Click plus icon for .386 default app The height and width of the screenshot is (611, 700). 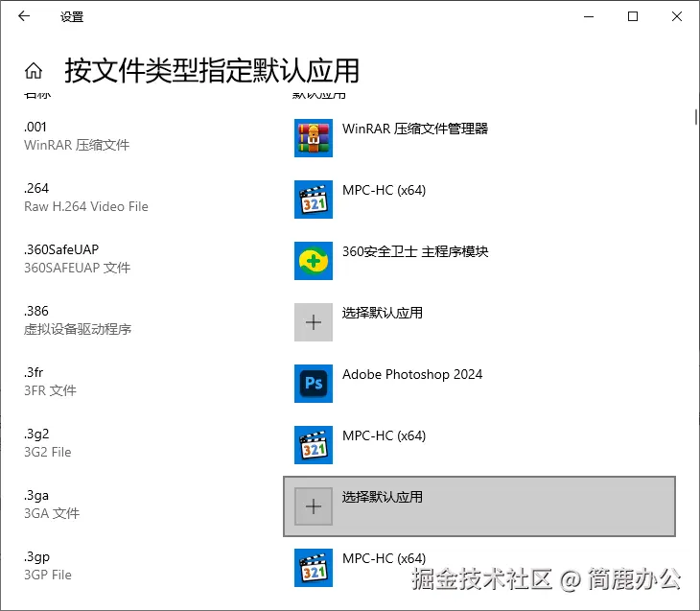pos(314,322)
